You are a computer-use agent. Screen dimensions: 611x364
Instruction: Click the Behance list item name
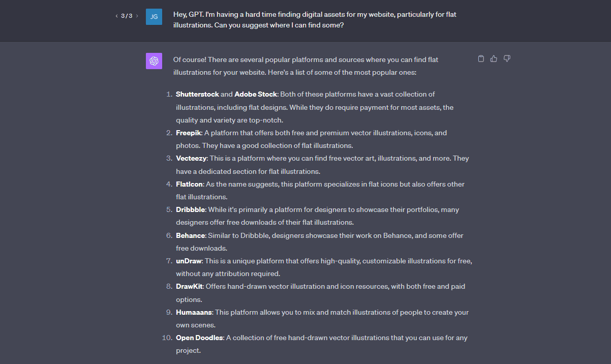point(190,235)
